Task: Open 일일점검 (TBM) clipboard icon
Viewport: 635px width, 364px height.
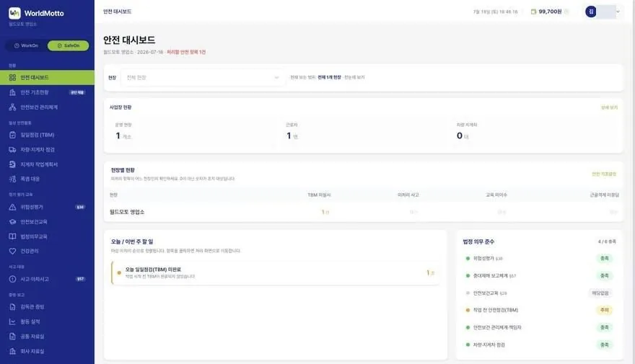Action: 12,135
